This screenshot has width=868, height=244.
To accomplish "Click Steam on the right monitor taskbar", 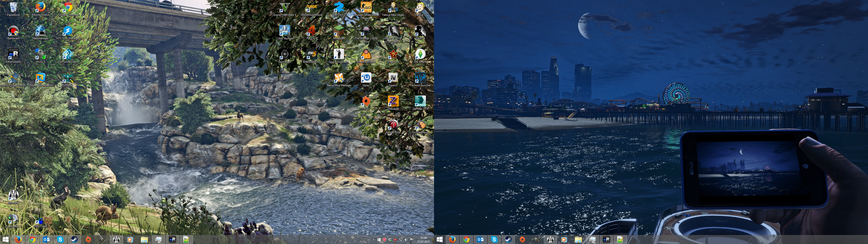I will (x=508, y=240).
